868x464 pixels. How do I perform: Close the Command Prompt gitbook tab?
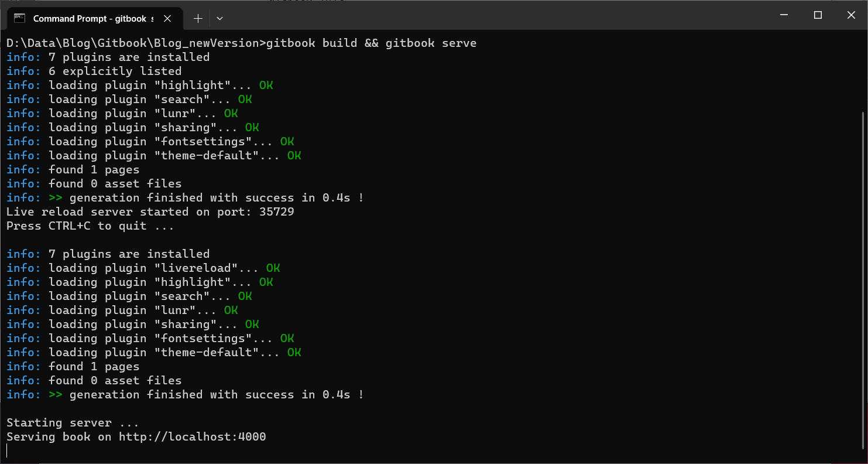167,19
